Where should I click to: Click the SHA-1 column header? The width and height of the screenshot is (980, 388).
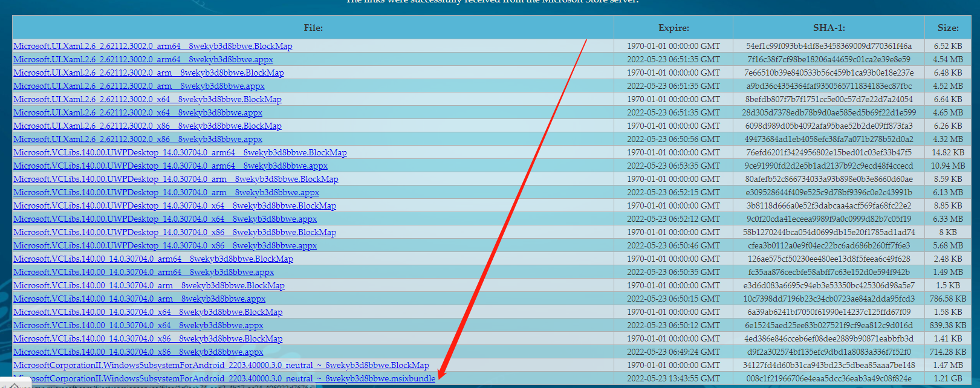pos(828,28)
